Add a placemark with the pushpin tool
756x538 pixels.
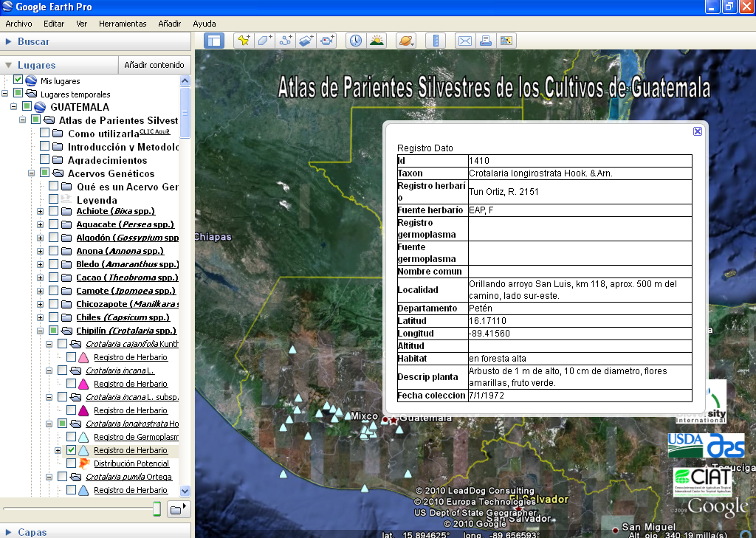point(244,41)
